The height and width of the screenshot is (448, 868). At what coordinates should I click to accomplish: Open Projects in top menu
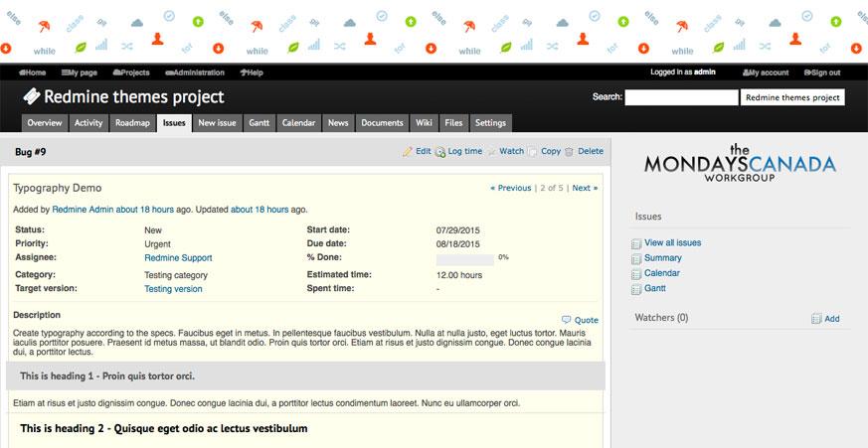click(131, 73)
